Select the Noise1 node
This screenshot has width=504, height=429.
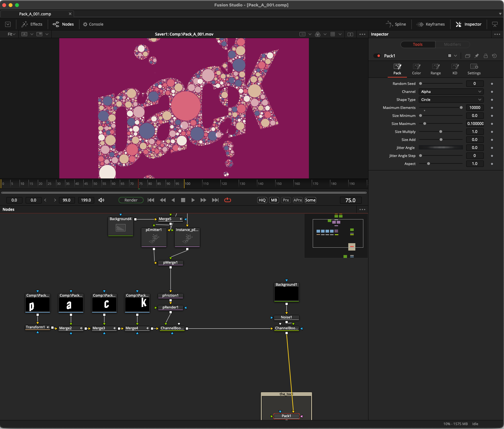286,317
